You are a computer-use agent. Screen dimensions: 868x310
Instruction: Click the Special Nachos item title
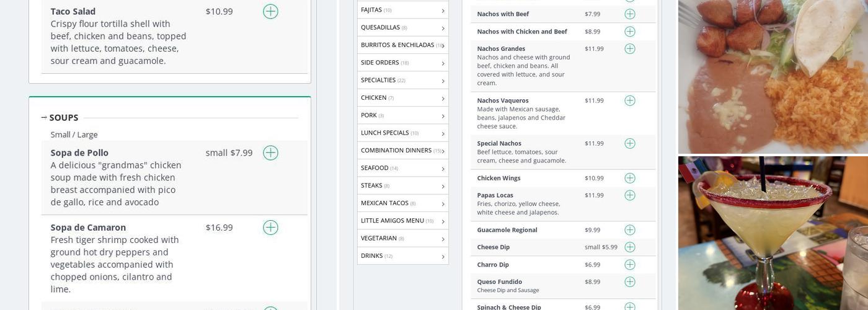(499, 143)
